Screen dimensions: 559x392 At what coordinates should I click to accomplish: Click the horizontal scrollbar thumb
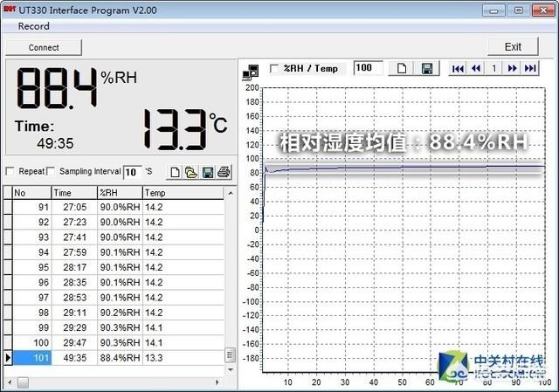[23, 382]
